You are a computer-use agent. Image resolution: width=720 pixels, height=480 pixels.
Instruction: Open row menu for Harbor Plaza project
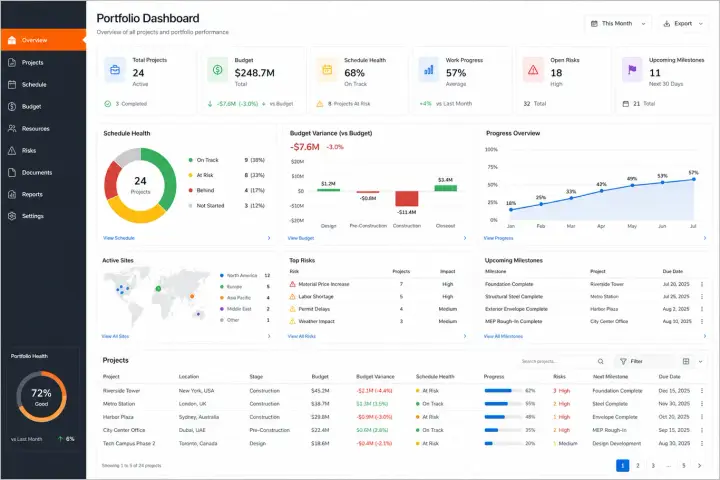click(x=702, y=417)
